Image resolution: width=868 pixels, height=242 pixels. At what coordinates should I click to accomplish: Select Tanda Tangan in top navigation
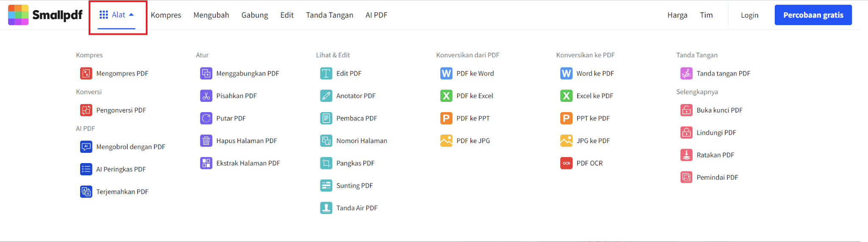coord(329,15)
